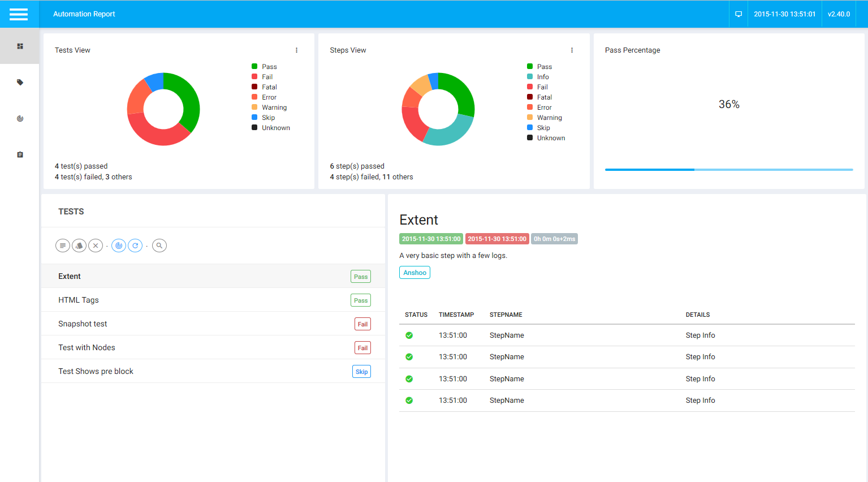Viewport: 868px width, 482px height.
Task: Open the hamburger menu in the header
Action: (x=19, y=14)
